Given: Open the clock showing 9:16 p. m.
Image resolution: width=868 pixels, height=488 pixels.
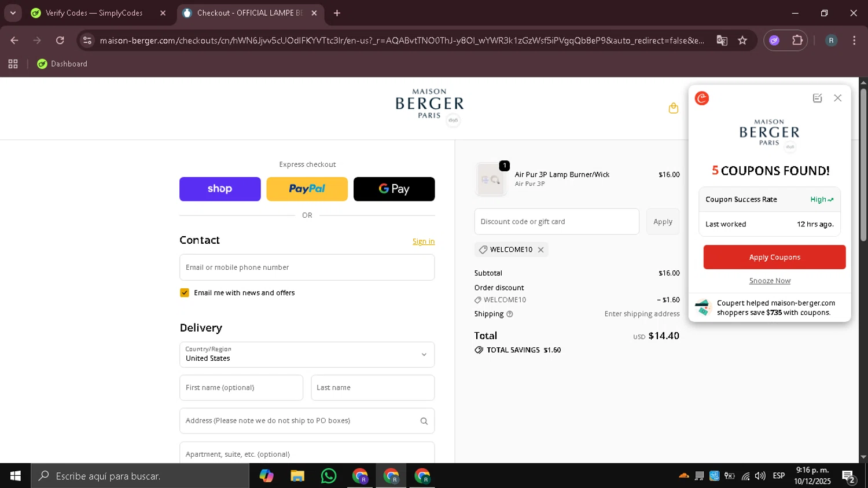Looking at the screenshot, I should [812, 476].
